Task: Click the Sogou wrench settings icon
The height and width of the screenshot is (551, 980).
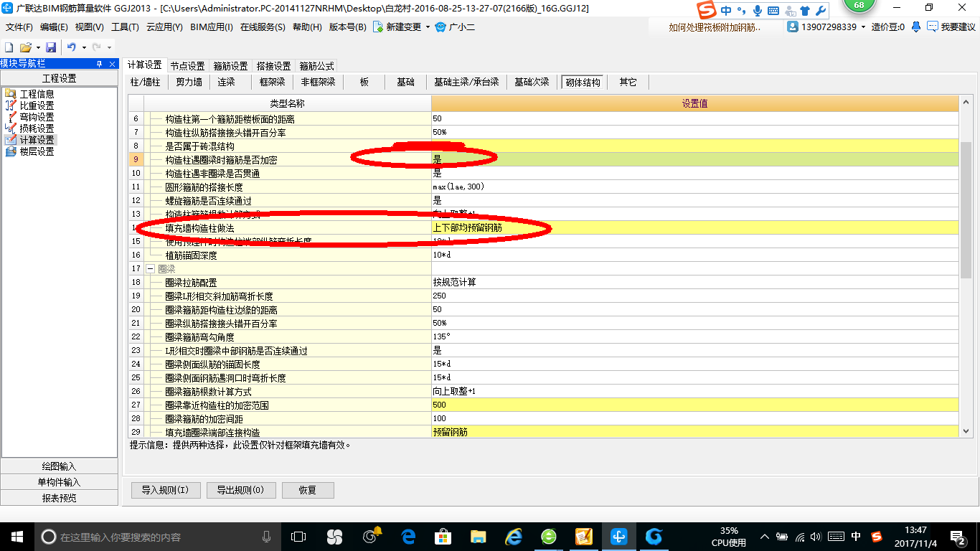Action: point(821,11)
